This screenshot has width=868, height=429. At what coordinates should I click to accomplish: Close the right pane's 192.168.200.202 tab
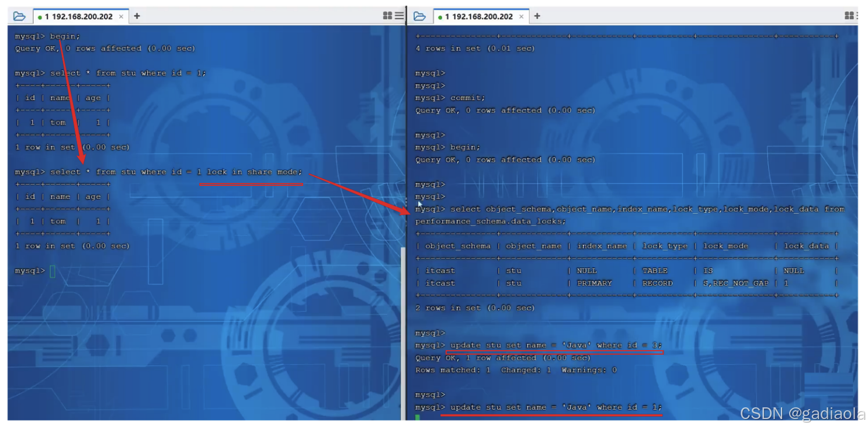coord(522,16)
